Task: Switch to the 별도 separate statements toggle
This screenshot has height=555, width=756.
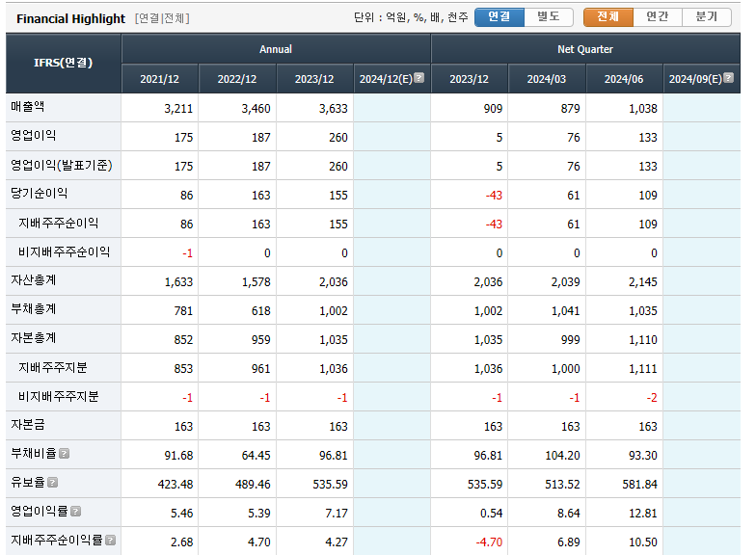Action: click(x=549, y=17)
